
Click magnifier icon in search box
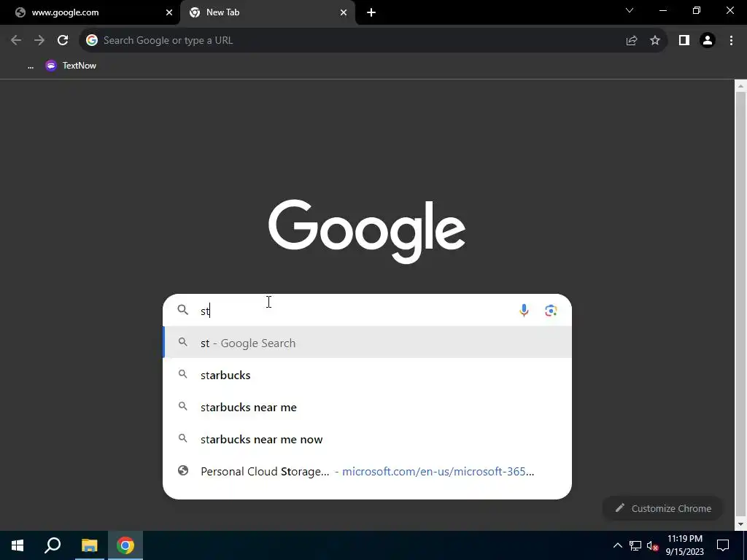pos(183,310)
